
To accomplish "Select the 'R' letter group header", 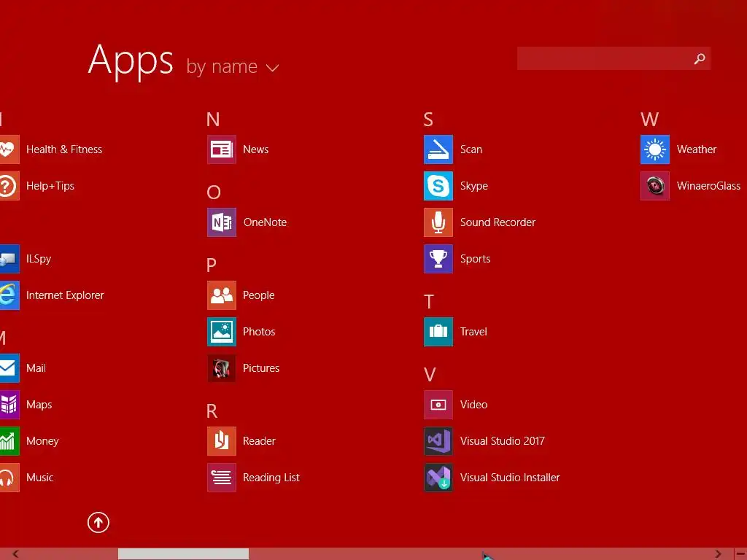I will [x=212, y=411].
